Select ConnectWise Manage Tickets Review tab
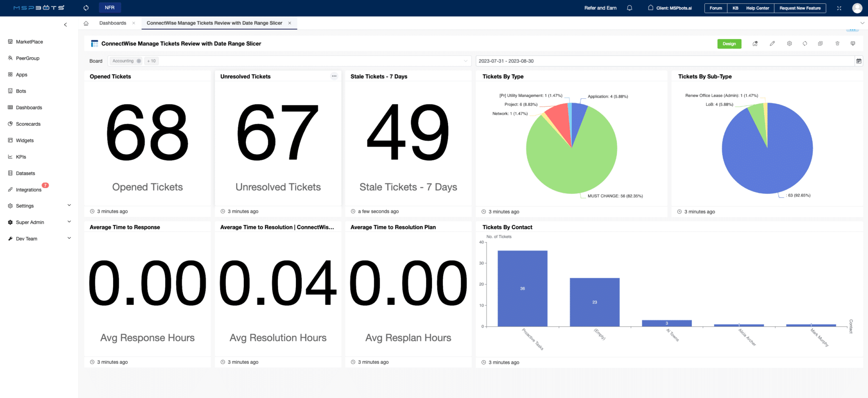This screenshot has height=398, width=868. (214, 23)
